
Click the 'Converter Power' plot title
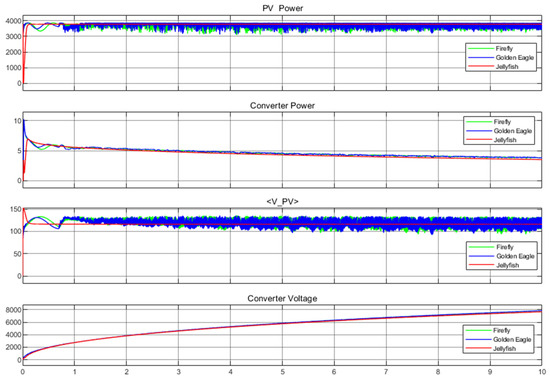click(282, 106)
